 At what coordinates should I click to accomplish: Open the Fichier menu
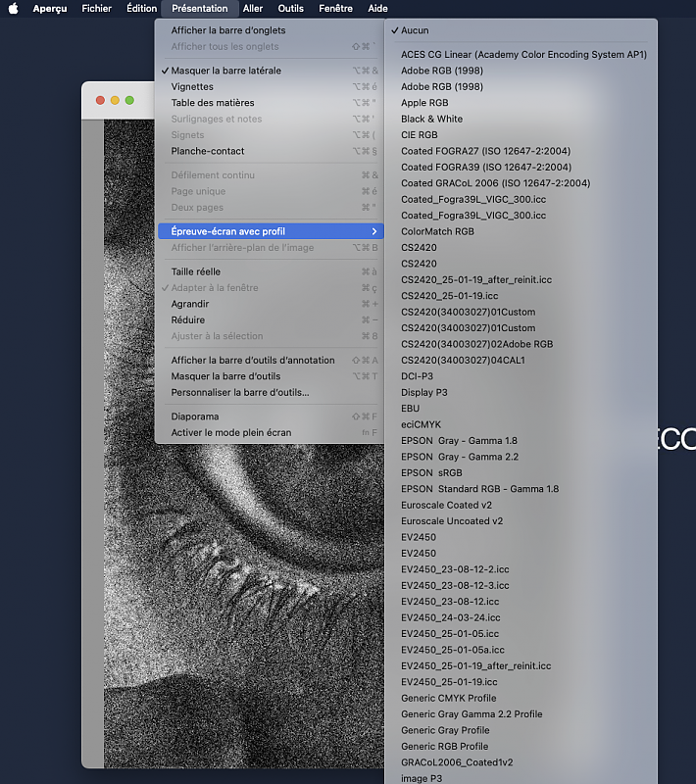tap(96, 8)
